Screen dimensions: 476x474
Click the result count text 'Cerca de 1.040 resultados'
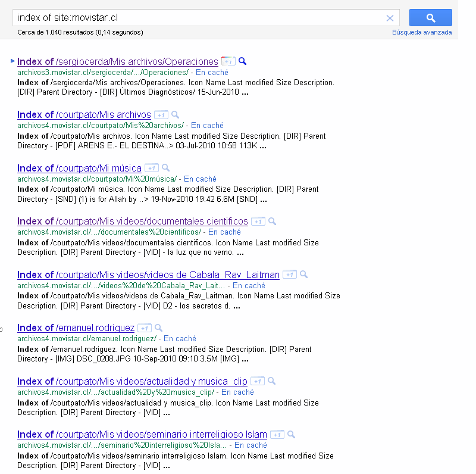coord(55,32)
